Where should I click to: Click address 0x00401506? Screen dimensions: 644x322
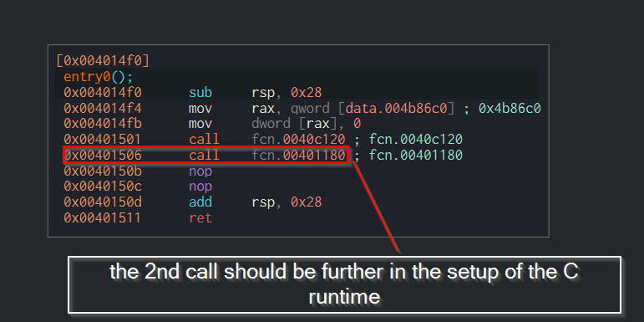click(x=103, y=155)
